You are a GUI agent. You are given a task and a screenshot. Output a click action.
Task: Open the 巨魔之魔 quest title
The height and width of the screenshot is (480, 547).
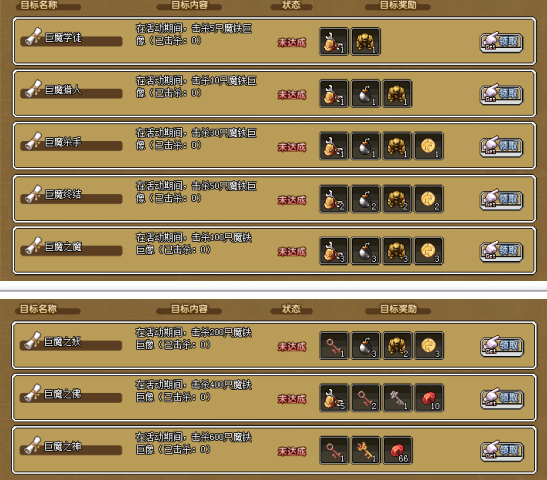(63, 247)
